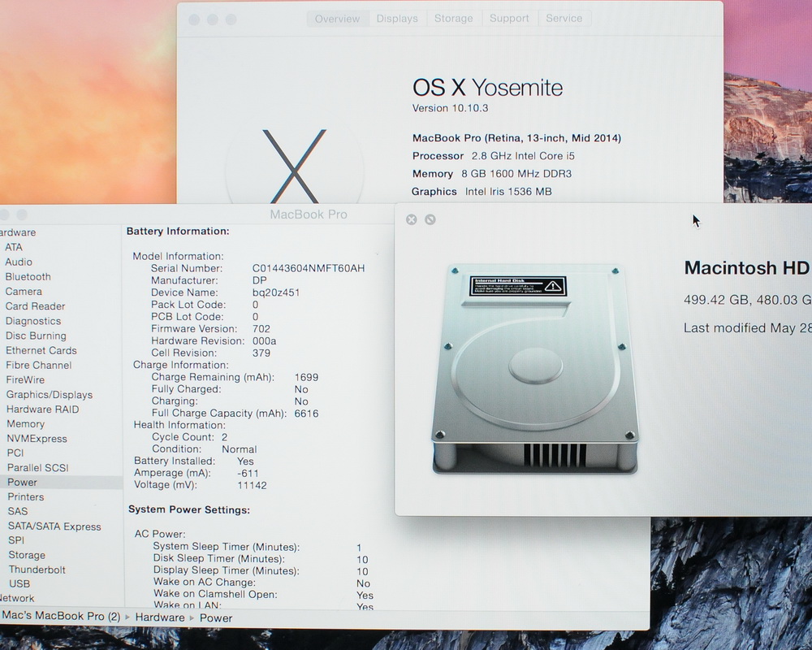Image resolution: width=812 pixels, height=650 pixels.
Task: Click Hardware in the path bar
Action: tap(160, 617)
